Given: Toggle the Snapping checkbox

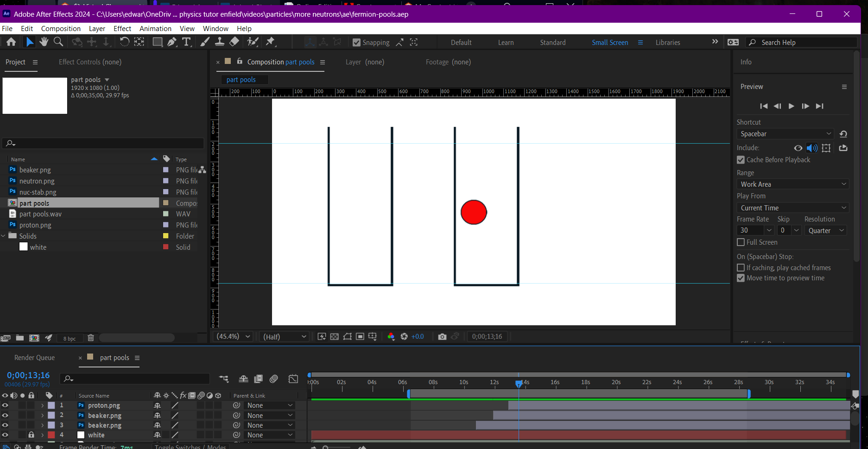Looking at the screenshot, I should tap(356, 43).
